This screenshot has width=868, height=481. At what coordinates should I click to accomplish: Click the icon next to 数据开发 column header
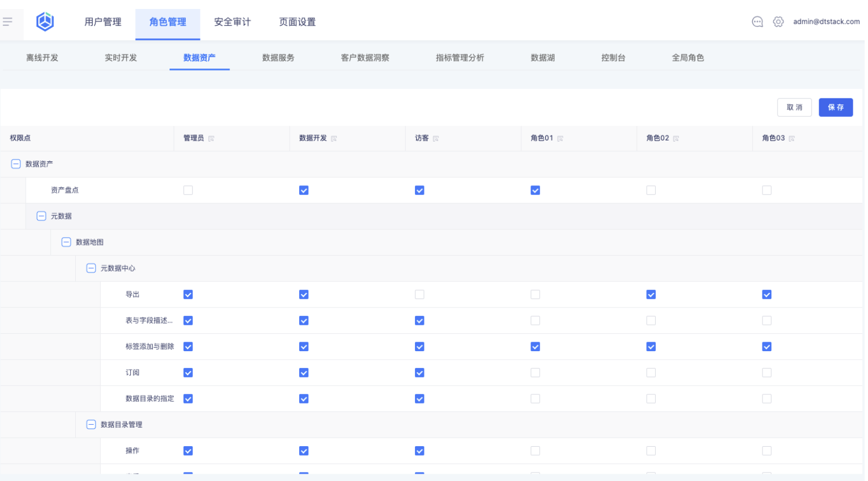pos(334,139)
